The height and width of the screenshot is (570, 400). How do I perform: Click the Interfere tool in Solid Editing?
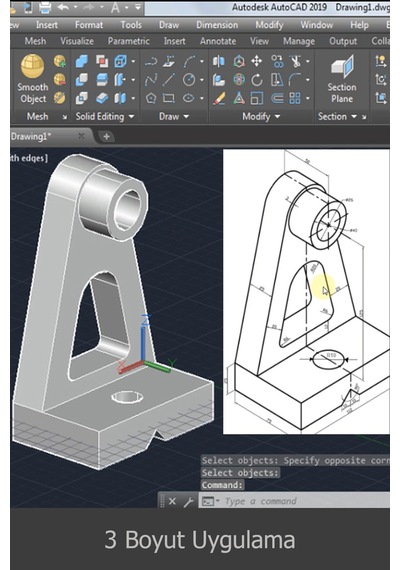[102, 61]
